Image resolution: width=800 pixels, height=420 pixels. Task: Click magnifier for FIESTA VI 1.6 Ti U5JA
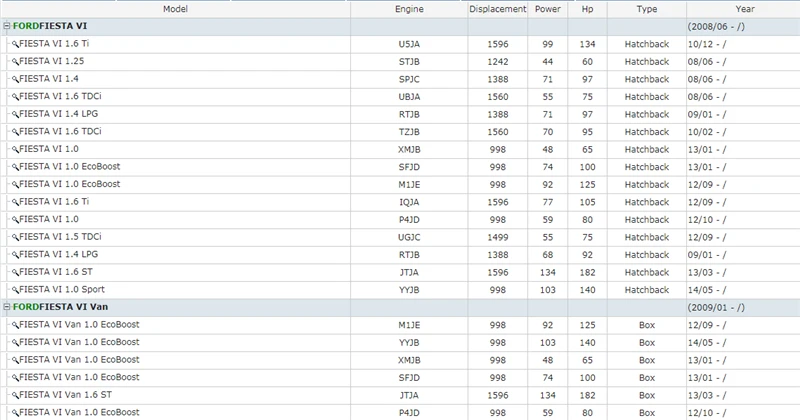(x=15, y=44)
